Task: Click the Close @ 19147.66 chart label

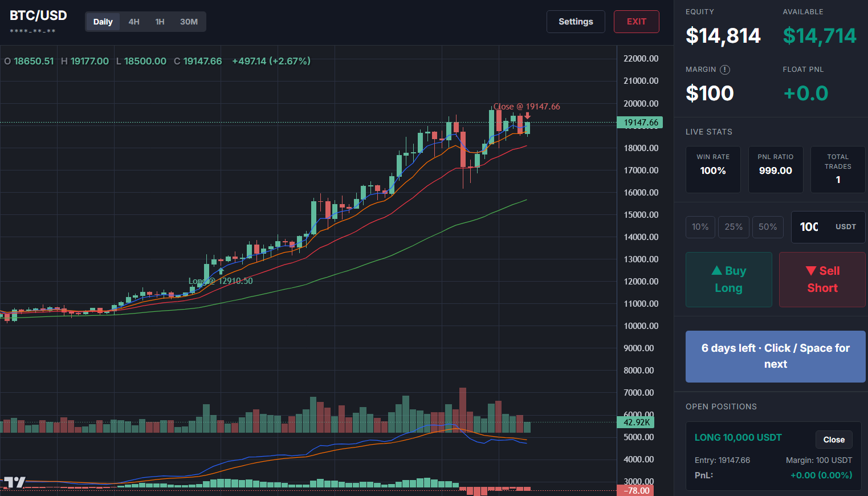Action: (x=527, y=107)
